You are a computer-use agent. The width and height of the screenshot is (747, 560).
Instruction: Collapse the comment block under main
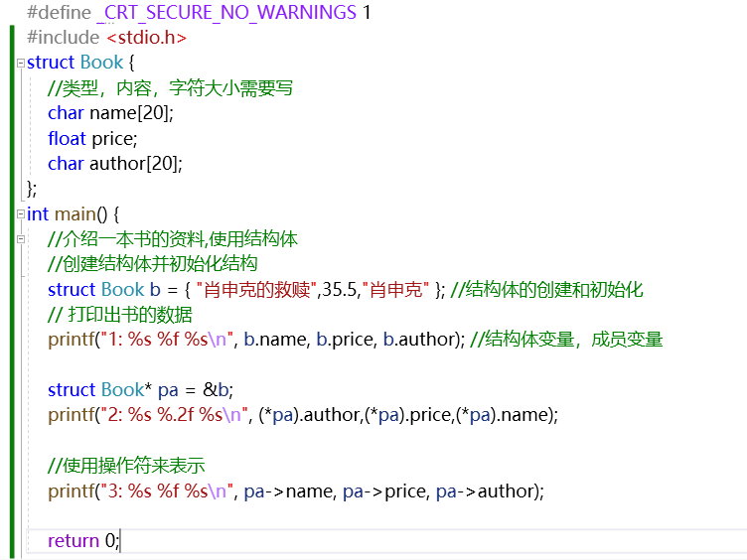click(21, 239)
